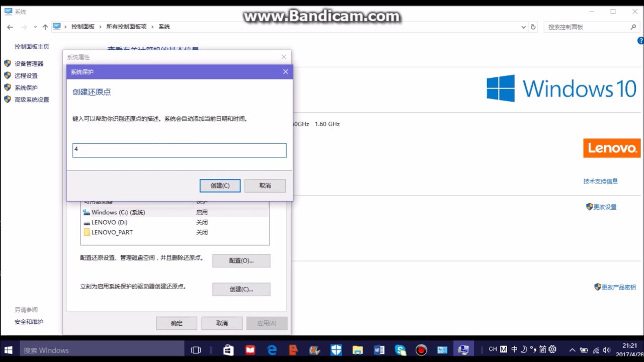Click the taskbar clock showing 21:21
This screenshot has width=644, height=362.
click(629, 350)
